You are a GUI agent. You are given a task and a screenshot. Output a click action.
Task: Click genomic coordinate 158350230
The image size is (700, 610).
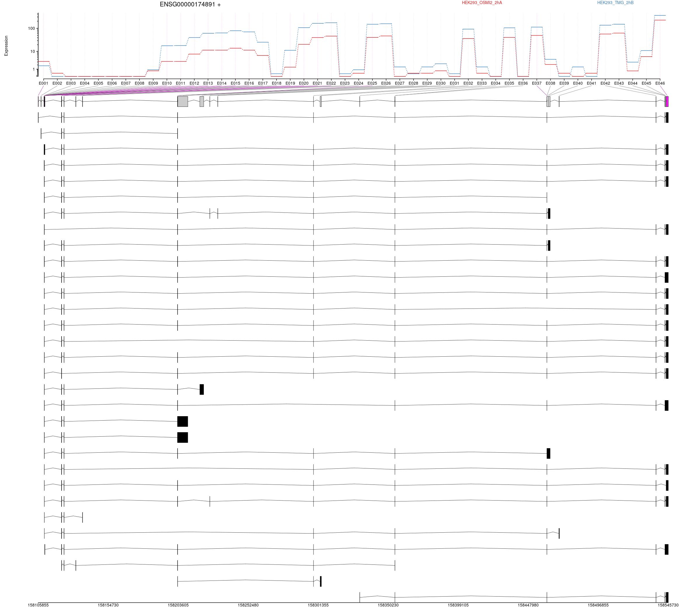(x=388, y=605)
